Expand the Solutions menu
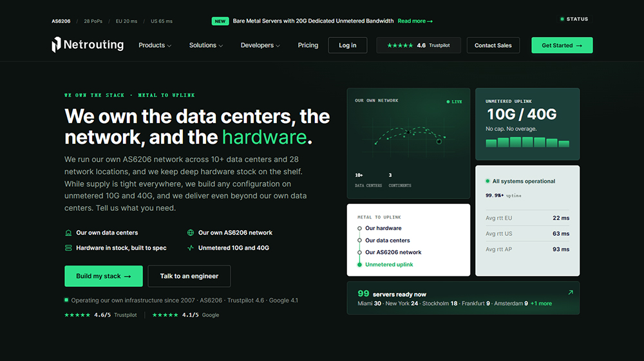 206,45
